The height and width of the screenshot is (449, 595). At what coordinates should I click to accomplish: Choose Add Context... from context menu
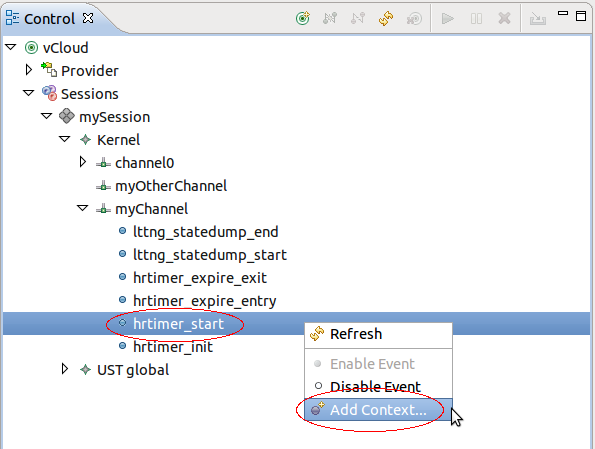(x=378, y=410)
